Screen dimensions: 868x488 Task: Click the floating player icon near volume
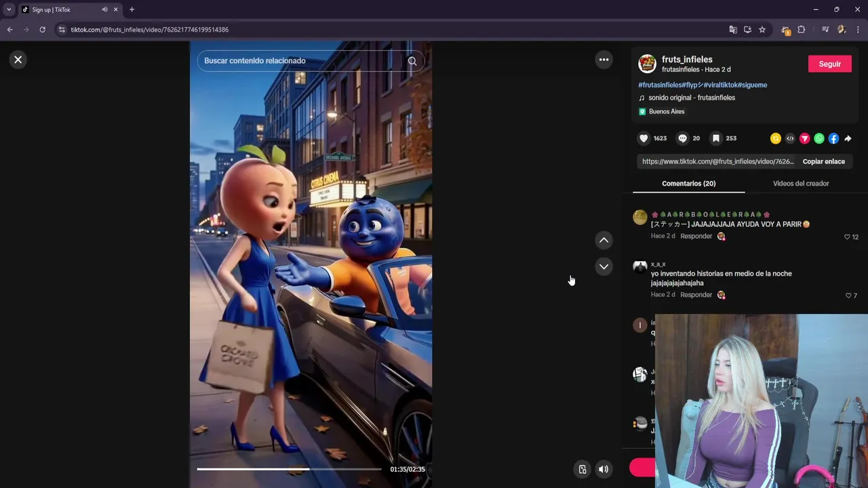582,469
